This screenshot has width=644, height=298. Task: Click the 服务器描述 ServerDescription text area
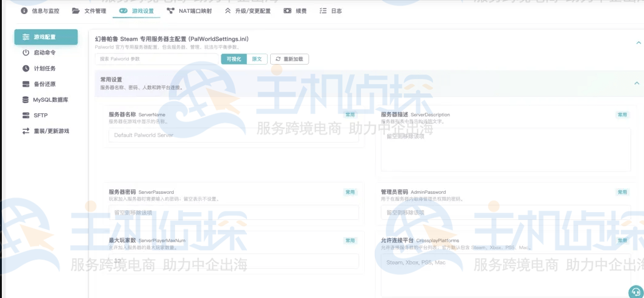point(506,149)
